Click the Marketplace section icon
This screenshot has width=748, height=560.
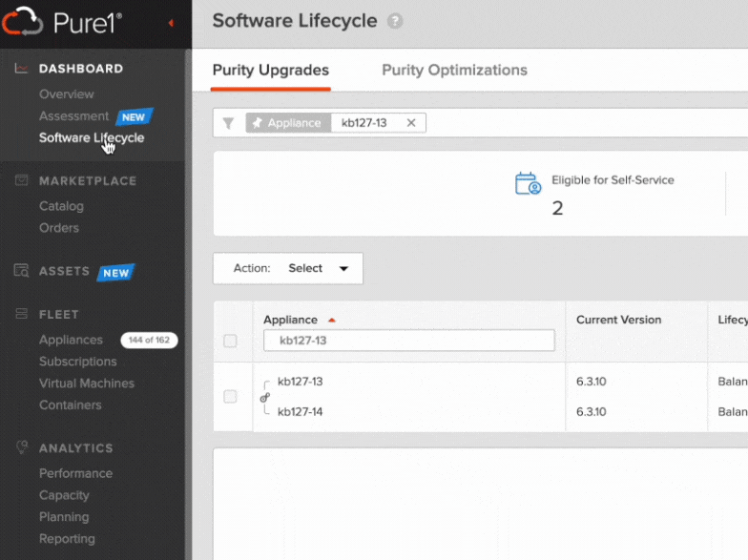point(21,180)
